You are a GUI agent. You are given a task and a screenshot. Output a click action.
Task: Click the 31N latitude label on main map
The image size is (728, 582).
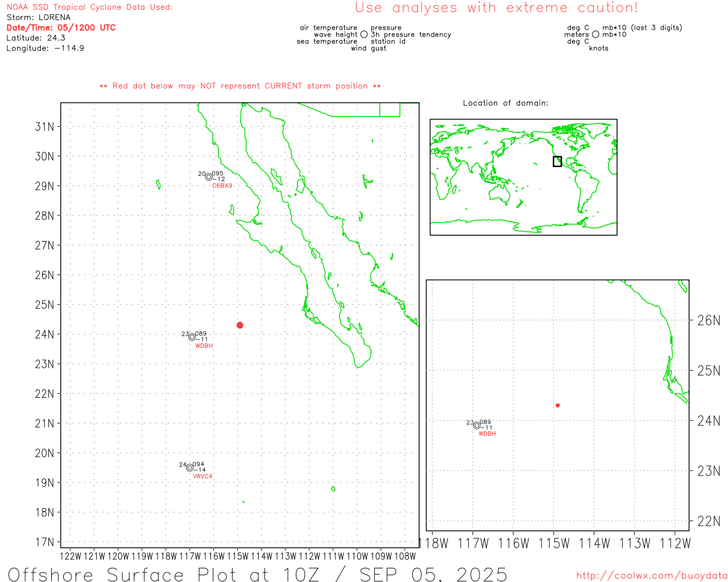pyautogui.click(x=45, y=127)
